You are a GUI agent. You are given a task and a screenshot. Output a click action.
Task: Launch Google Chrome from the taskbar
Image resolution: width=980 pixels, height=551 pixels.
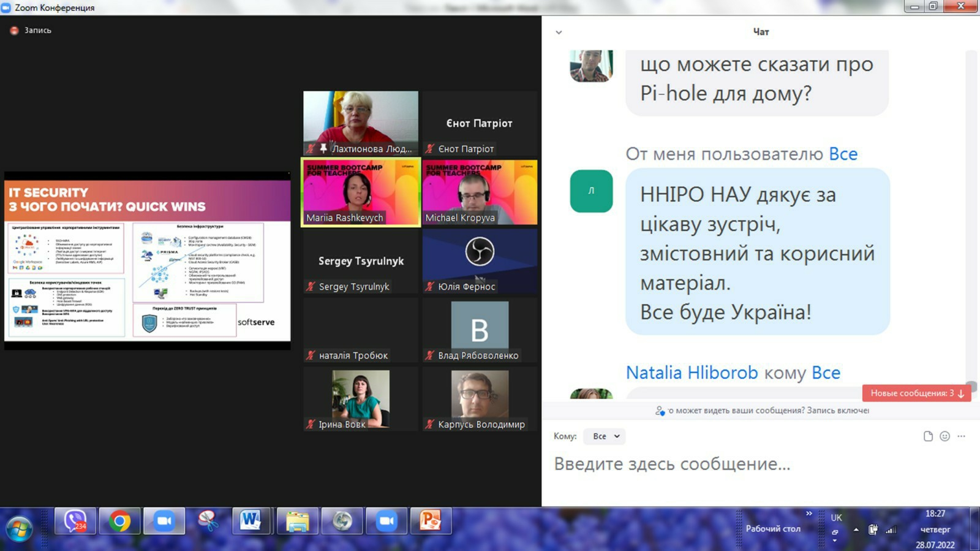(119, 522)
